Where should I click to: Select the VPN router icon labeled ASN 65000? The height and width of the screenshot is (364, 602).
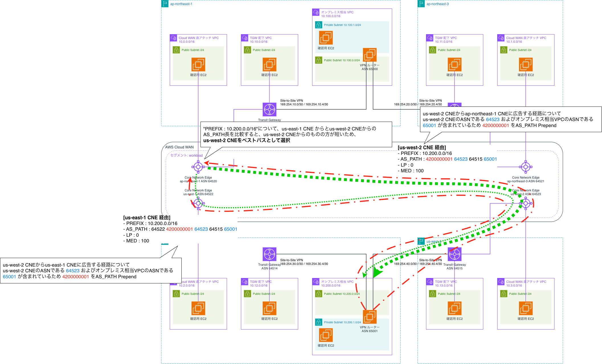370,55
